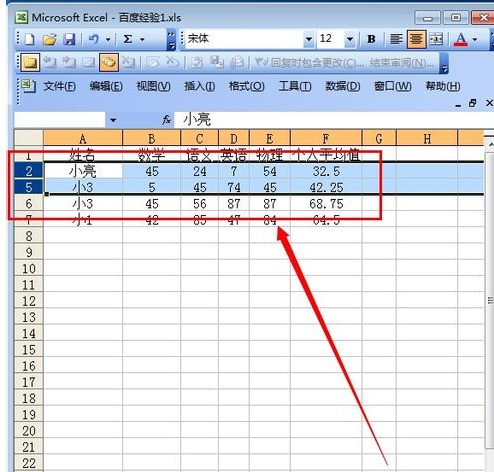The image size is (494, 472).
Task: Toggle Bold formatting button
Action: pyautogui.click(x=371, y=39)
